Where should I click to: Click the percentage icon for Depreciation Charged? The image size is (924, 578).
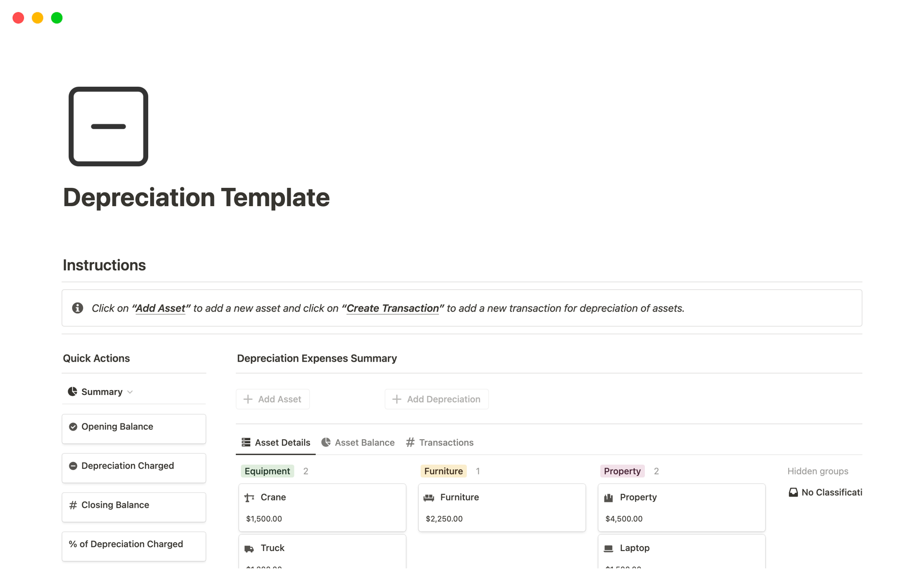pyautogui.click(x=74, y=543)
